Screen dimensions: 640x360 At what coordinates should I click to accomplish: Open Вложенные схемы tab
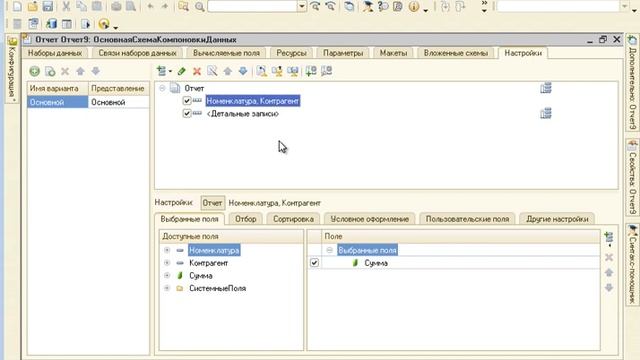tap(456, 53)
